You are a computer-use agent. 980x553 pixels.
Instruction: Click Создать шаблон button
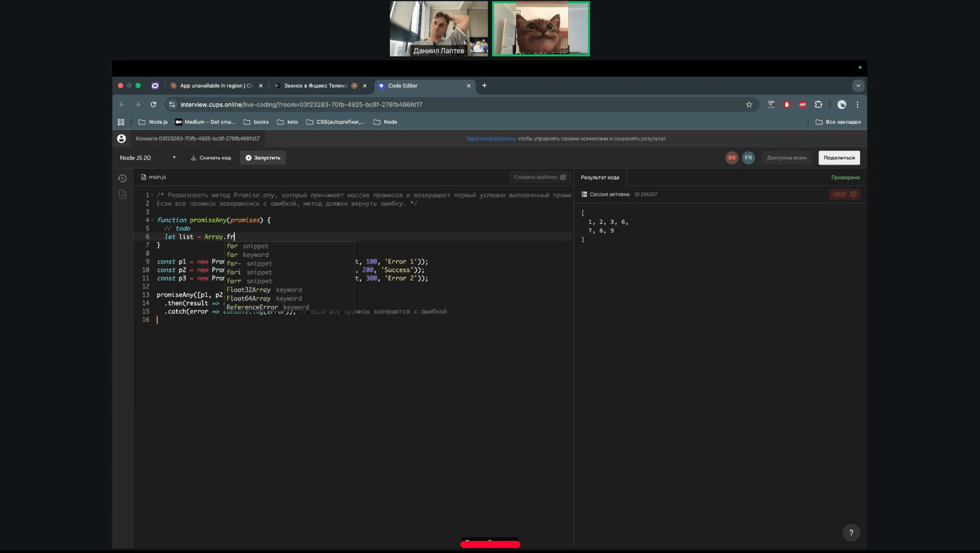[540, 177]
